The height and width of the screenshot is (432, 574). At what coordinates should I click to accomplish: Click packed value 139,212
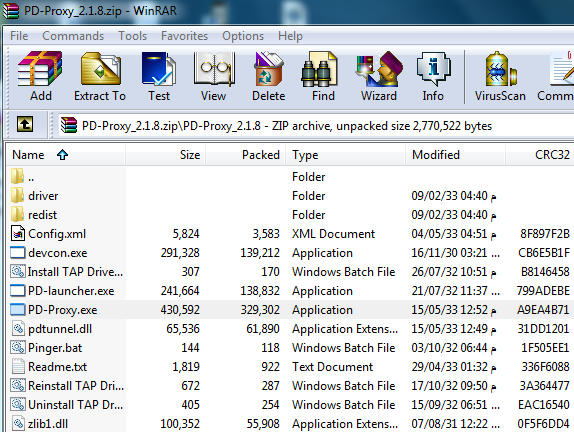260,253
